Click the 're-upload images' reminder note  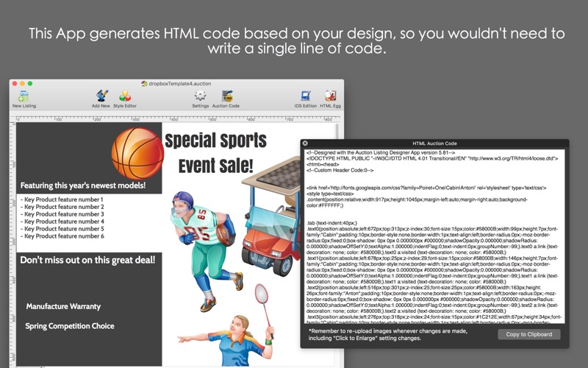(x=388, y=335)
